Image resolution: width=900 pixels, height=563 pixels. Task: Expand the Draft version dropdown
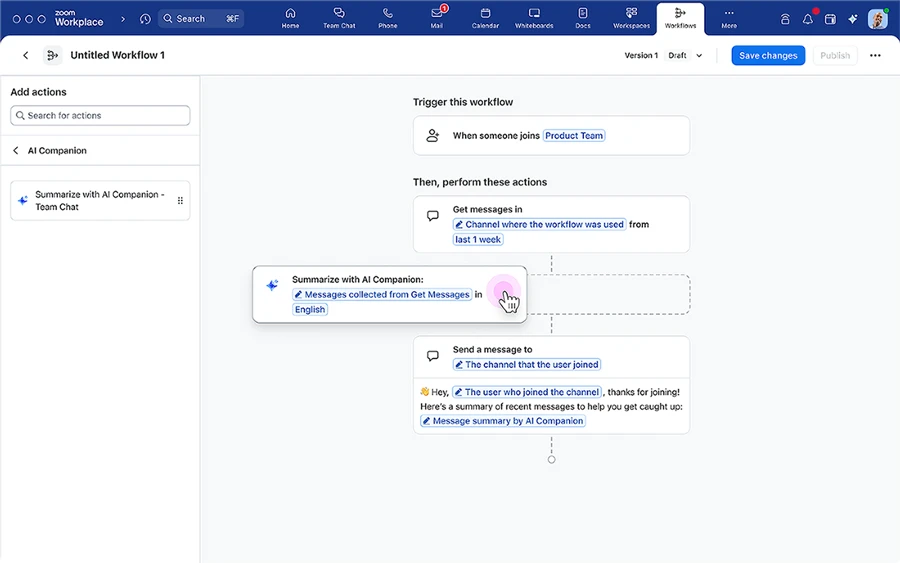pyautogui.click(x=686, y=56)
